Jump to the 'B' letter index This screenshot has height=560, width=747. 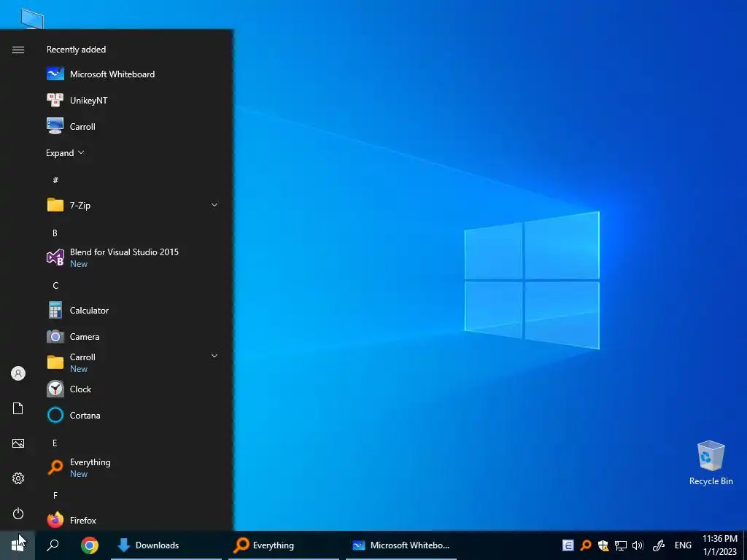(x=55, y=233)
